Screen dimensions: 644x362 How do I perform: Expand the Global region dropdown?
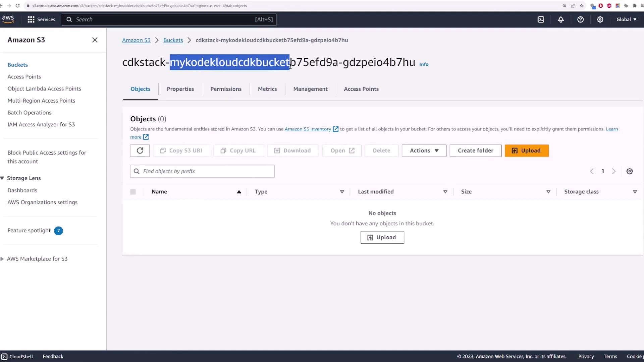[x=626, y=19]
